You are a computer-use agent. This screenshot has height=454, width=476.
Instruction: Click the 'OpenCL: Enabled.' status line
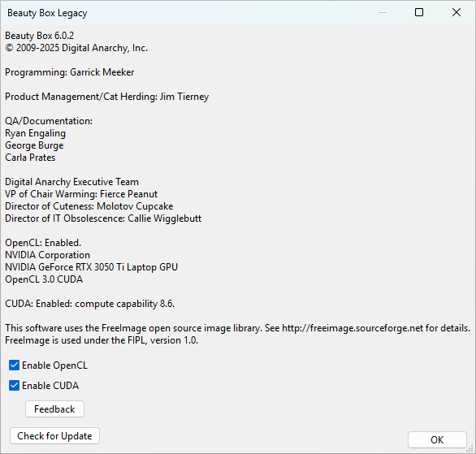tap(43, 243)
